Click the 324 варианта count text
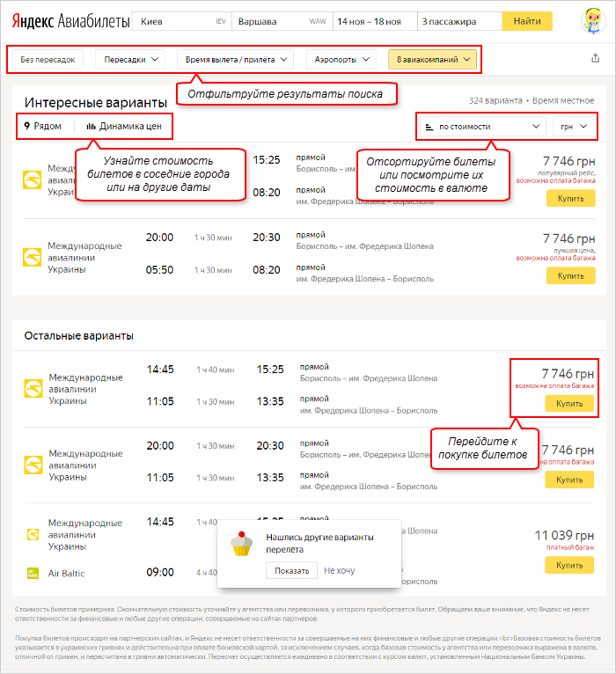The image size is (616, 674). (495, 100)
